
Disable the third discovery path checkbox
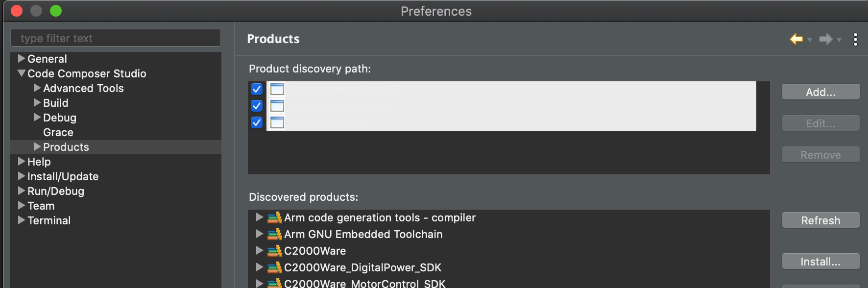[x=257, y=122]
